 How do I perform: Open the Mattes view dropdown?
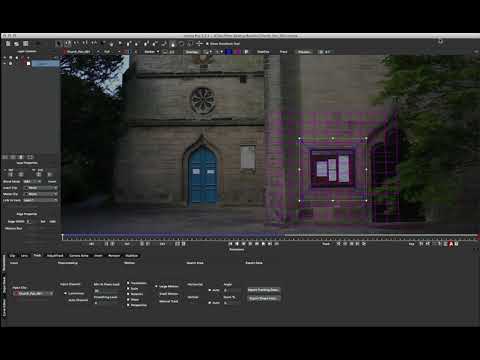[152, 52]
